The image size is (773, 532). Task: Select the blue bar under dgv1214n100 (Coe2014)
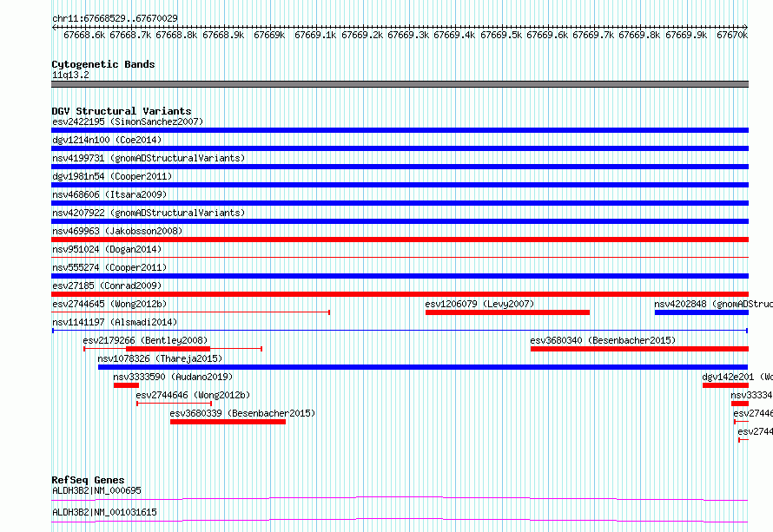tap(400, 148)
